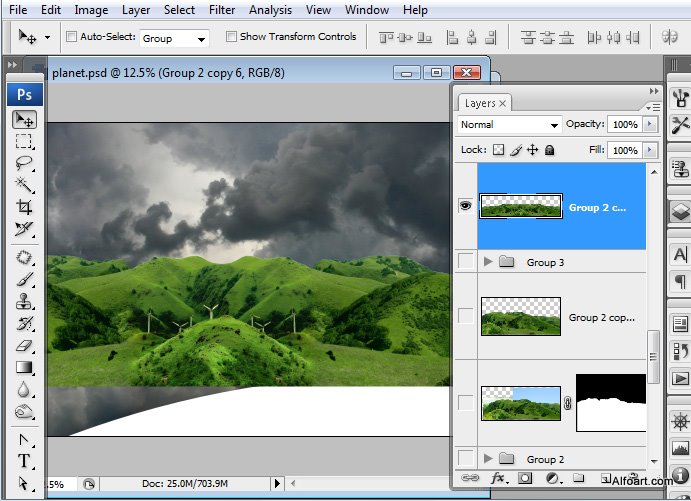
Task: Check Show Transform Controls
Action: point(231,37)
